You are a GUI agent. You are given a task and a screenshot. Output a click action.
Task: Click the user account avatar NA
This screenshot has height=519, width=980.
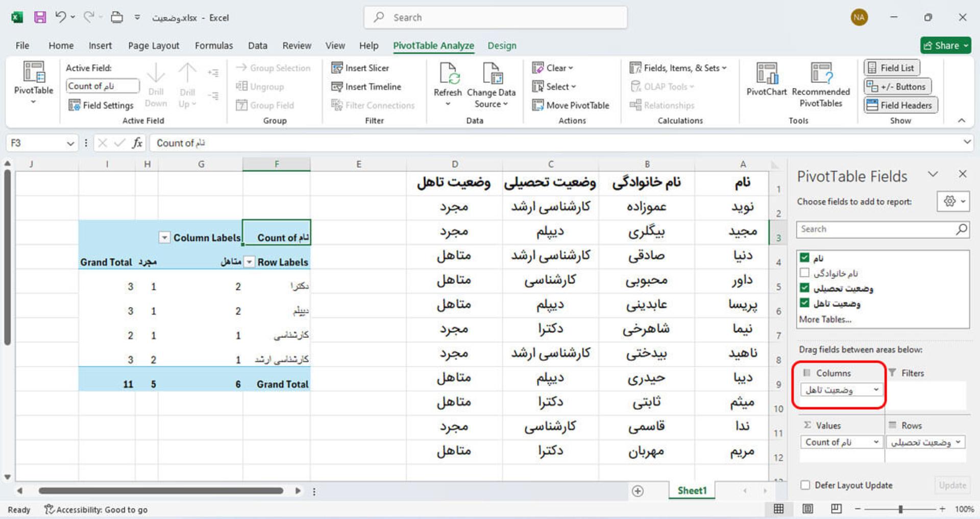859,17
